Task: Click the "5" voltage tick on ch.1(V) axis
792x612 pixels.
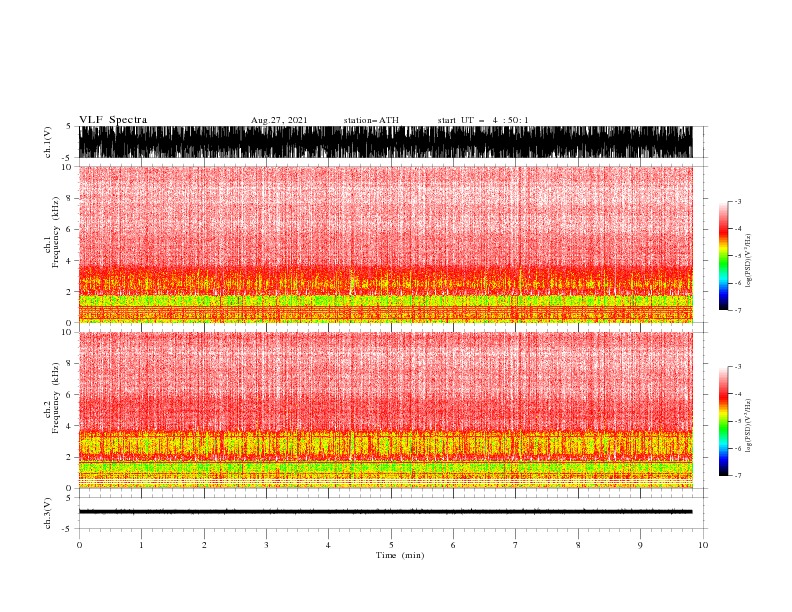Action: pyautogui.click(x=69, y=126)
